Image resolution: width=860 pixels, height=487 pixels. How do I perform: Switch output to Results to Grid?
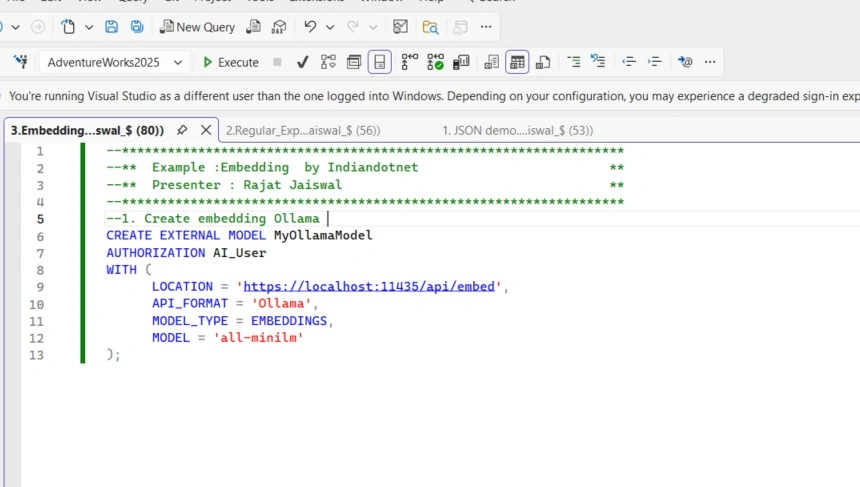pos(517,62)
